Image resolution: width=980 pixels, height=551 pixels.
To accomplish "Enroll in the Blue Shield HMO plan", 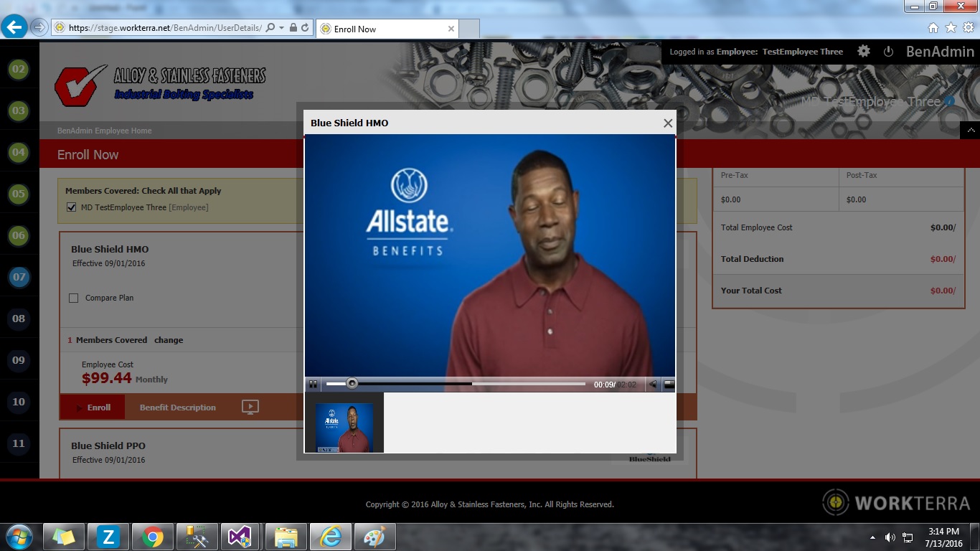I will click(93, 407).
